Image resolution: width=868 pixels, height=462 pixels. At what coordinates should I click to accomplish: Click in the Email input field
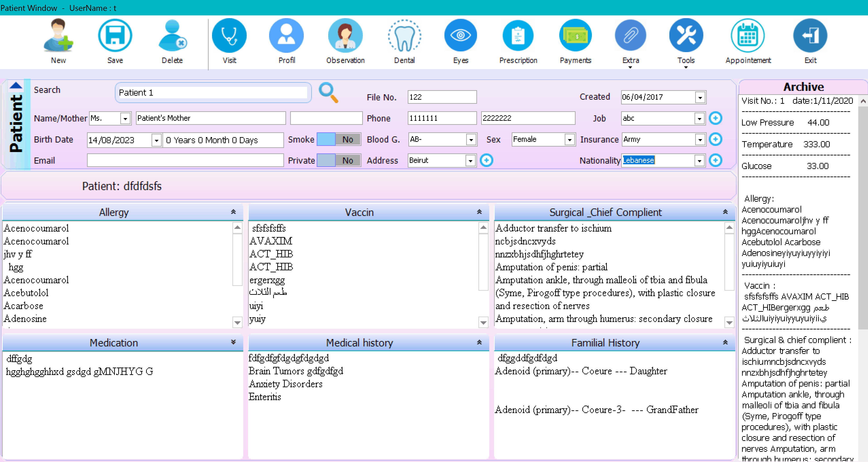coord(185,160)
